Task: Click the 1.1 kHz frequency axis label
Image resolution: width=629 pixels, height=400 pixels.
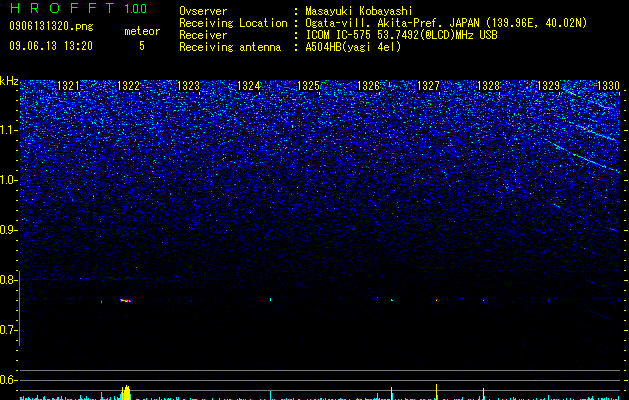Action: pyautogui.click(x=9, y=130)
